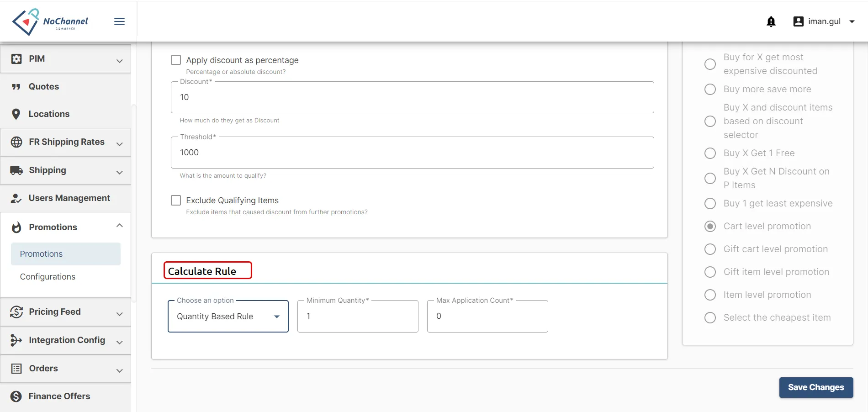Viewport: 868px width, 412px height.
Task: Select Gift cart level promotion radio
Action: click(x=710, y=249)
